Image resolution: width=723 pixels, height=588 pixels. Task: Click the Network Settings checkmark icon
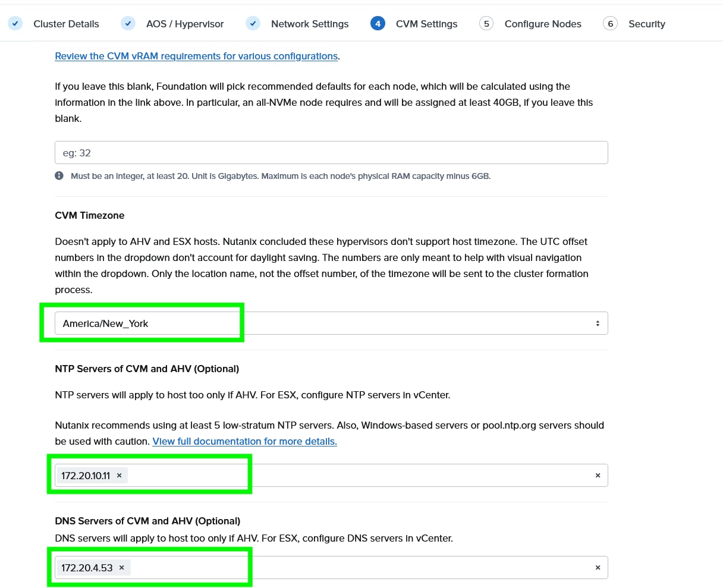(x=253, y=24)
